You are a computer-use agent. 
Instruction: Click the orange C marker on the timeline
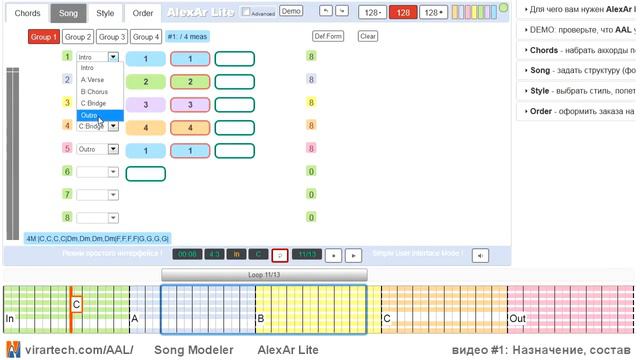76,304
